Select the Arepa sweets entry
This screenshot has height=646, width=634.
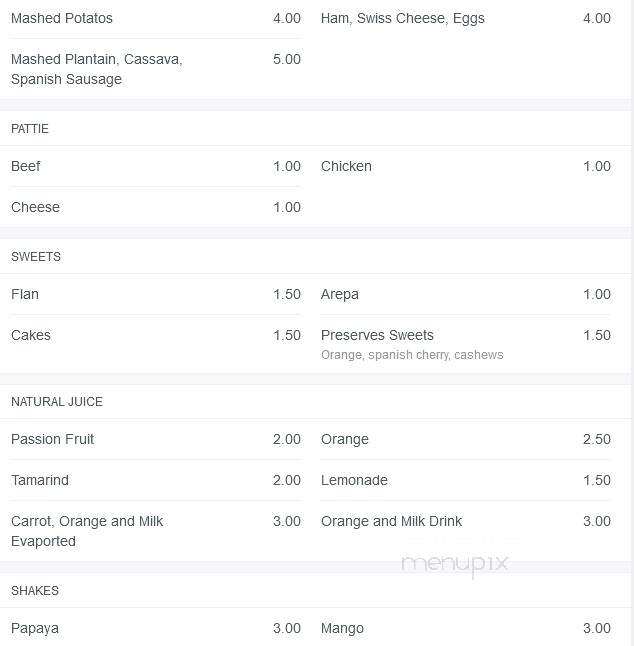pos(339,294)
